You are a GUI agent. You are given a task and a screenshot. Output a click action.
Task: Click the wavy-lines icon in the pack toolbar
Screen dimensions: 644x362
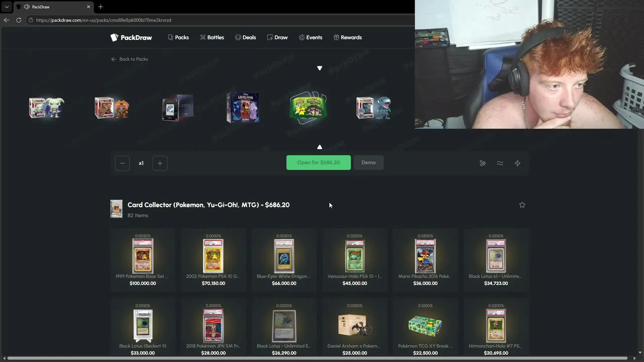click(500, 163)
